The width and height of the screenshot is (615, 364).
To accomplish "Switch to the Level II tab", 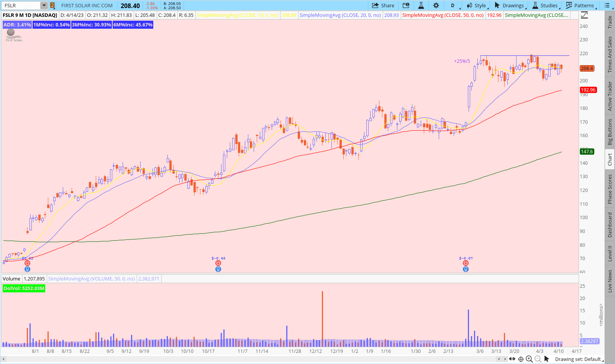I will tap(610, 253).
